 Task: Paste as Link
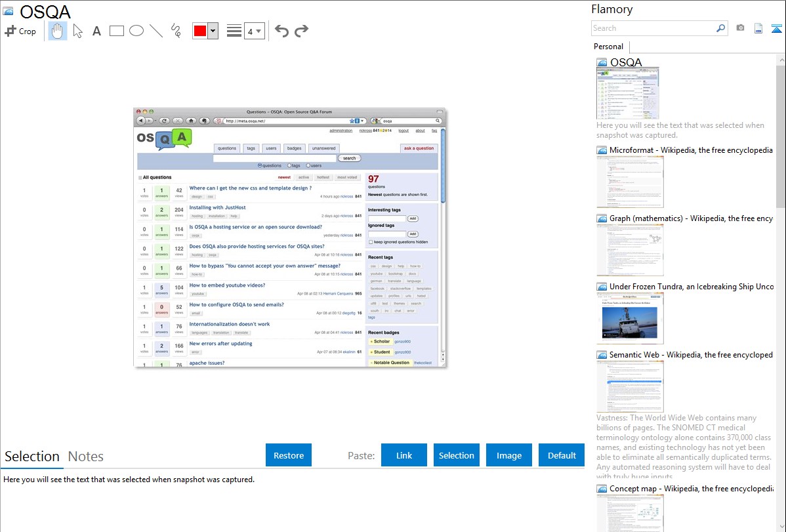tap(404, 455)
